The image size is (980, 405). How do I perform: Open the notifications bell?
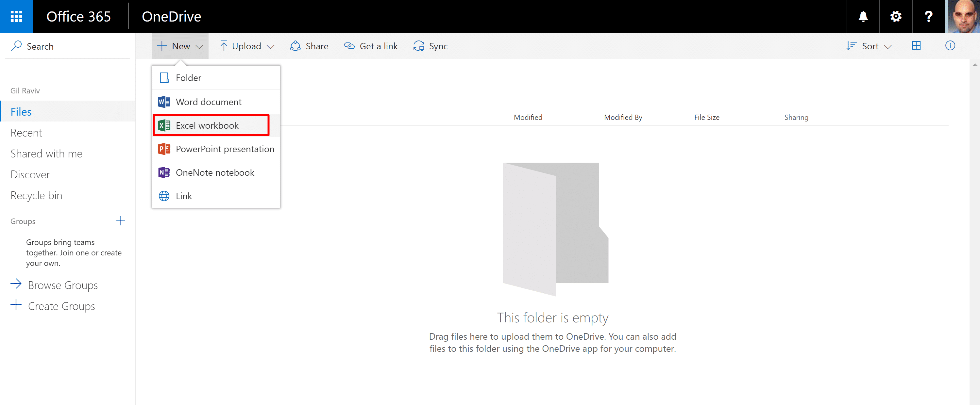click(x=863, y=16)
